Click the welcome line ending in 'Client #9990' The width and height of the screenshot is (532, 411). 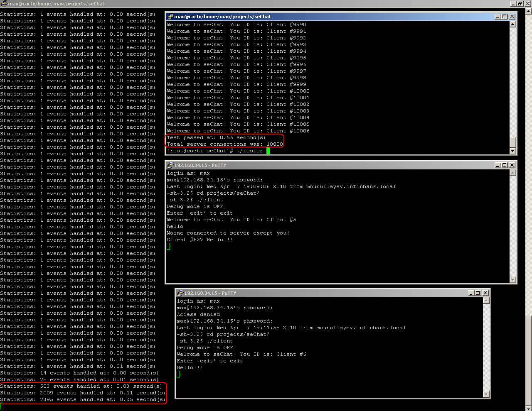coord(236,24)
